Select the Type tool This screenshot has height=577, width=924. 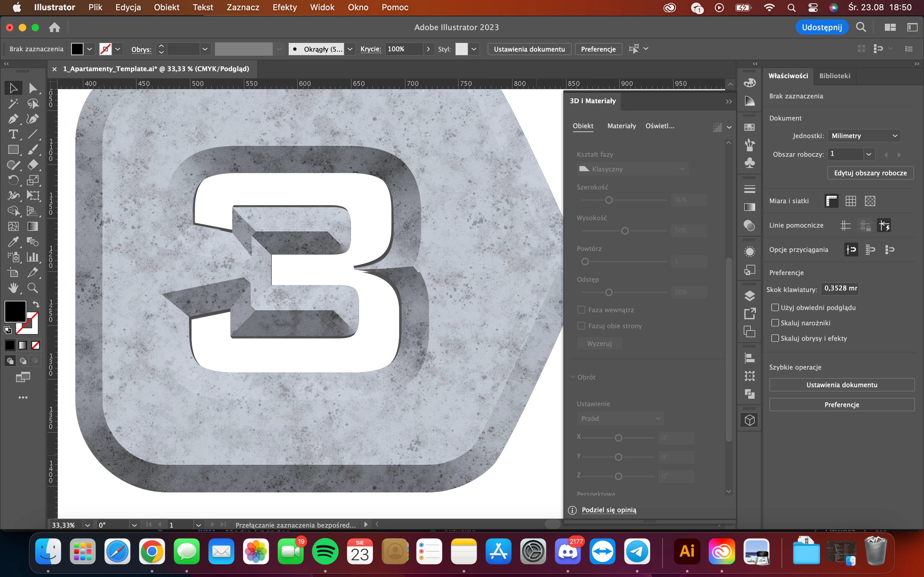click(x=13, y=134)
